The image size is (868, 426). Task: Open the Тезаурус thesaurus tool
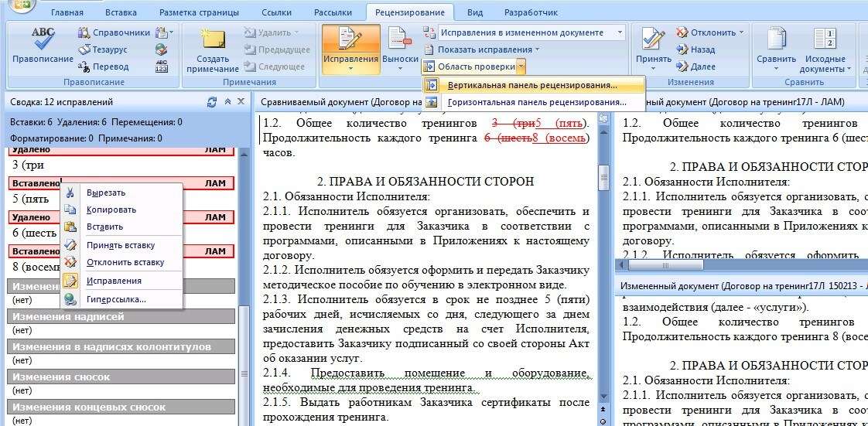(110, 49)
